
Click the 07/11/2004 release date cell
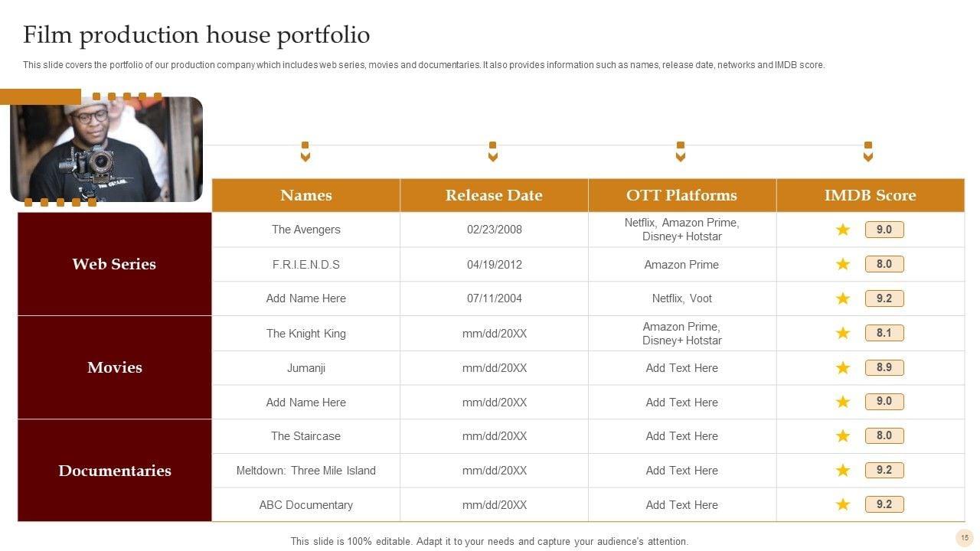pyautogui.click(x=494, y=298)
